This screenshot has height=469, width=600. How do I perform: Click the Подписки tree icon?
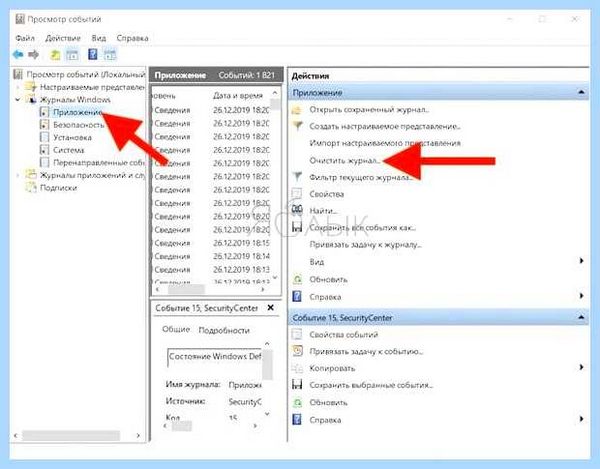pos(30,187)
